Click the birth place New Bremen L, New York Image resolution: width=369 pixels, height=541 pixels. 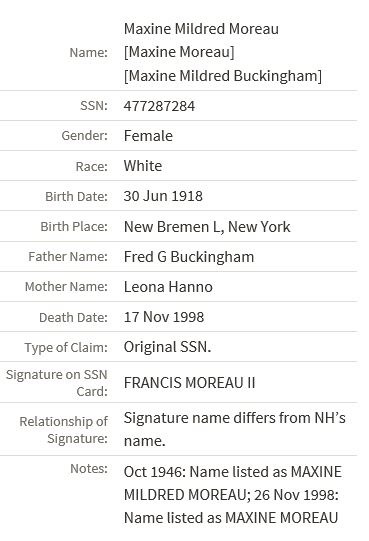coord(207,227)
